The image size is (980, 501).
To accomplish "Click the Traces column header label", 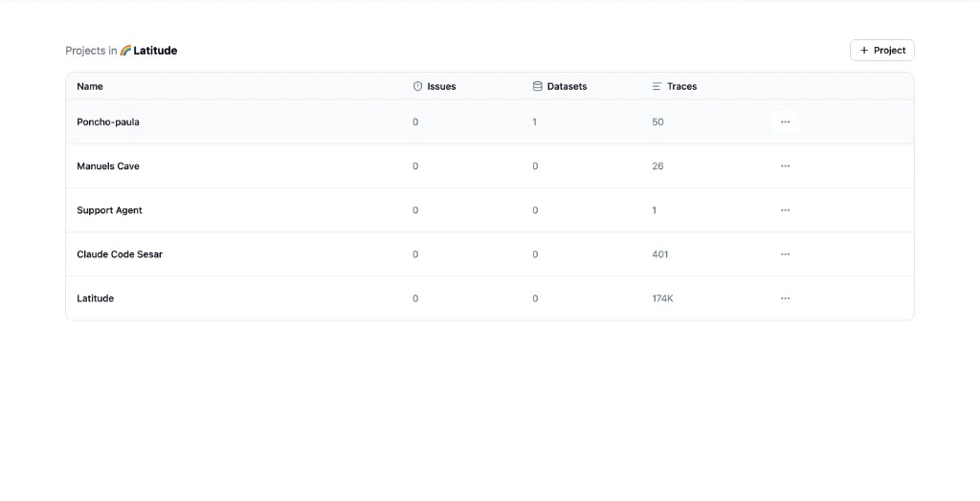I will (x=681, y=86).
